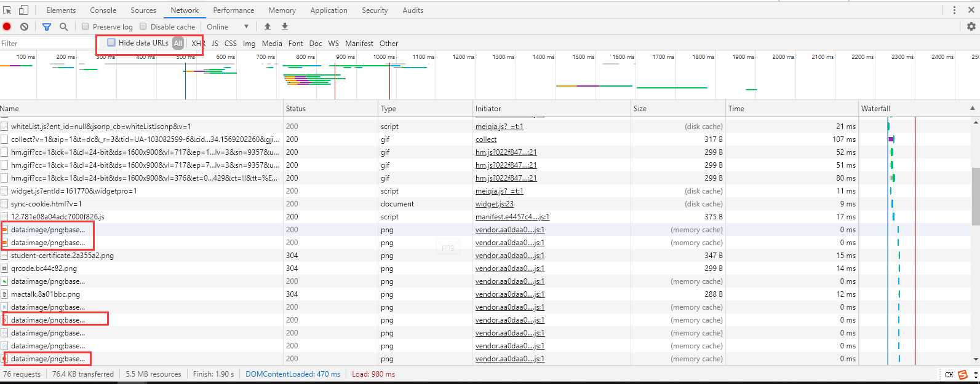Click the DOMContentLoaded 470 ms status text
980x384 pixels.
click(293, 374)
